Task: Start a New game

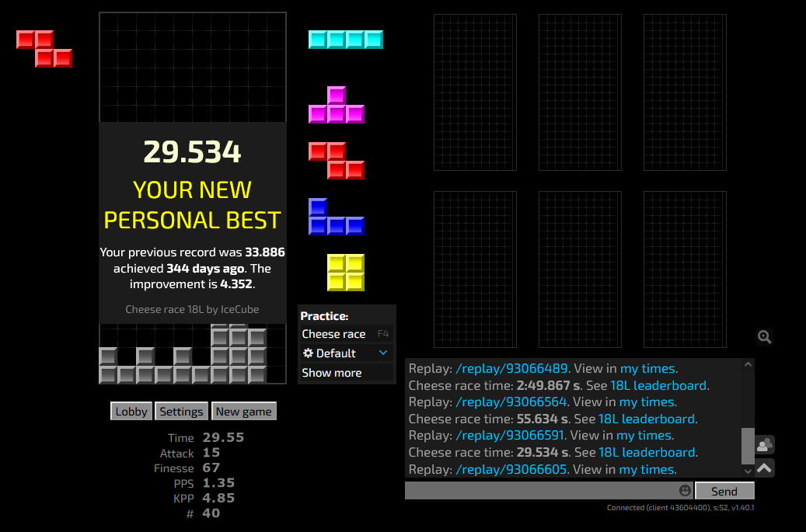Action: tap(243, 412)
